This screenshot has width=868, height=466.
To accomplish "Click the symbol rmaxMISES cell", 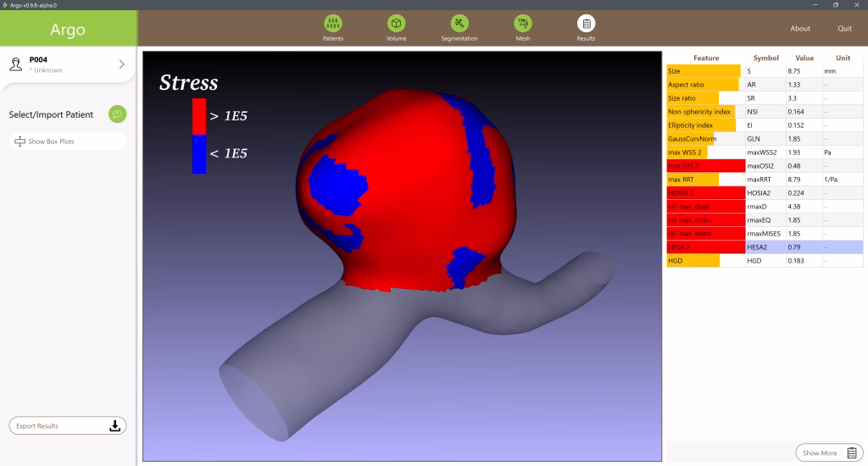I will pos(764,234).
